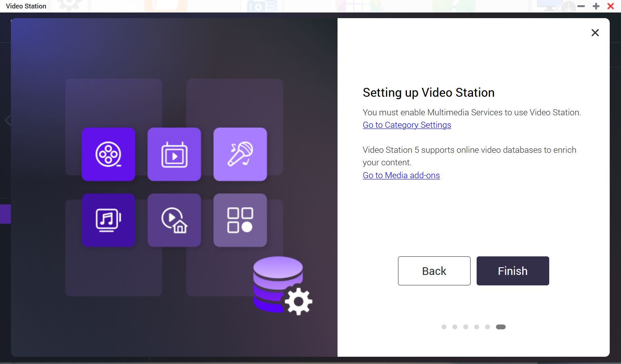Image resolution: width=621 pixels, height=364 pixels.
Task: Open Go to Category Settings link
Action: click(407, 125)
